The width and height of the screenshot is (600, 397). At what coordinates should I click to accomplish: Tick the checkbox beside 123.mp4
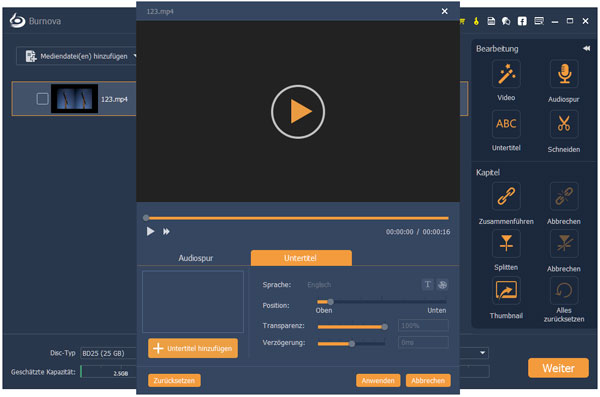click(42, 99)
